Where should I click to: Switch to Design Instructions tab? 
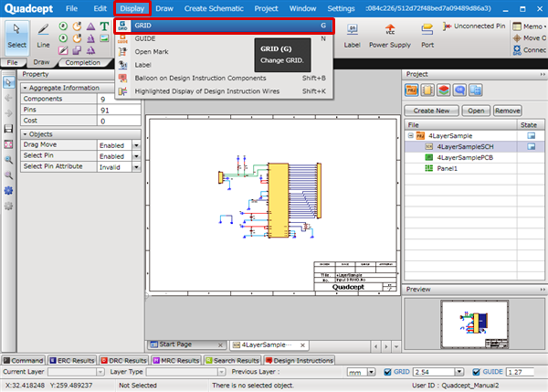(300, 361)
